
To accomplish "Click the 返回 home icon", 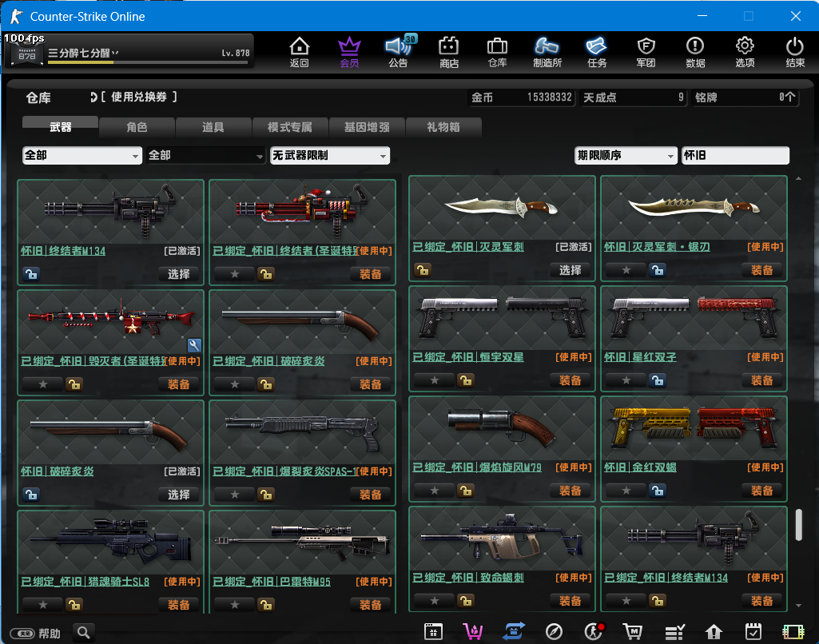I will [300, 52].
